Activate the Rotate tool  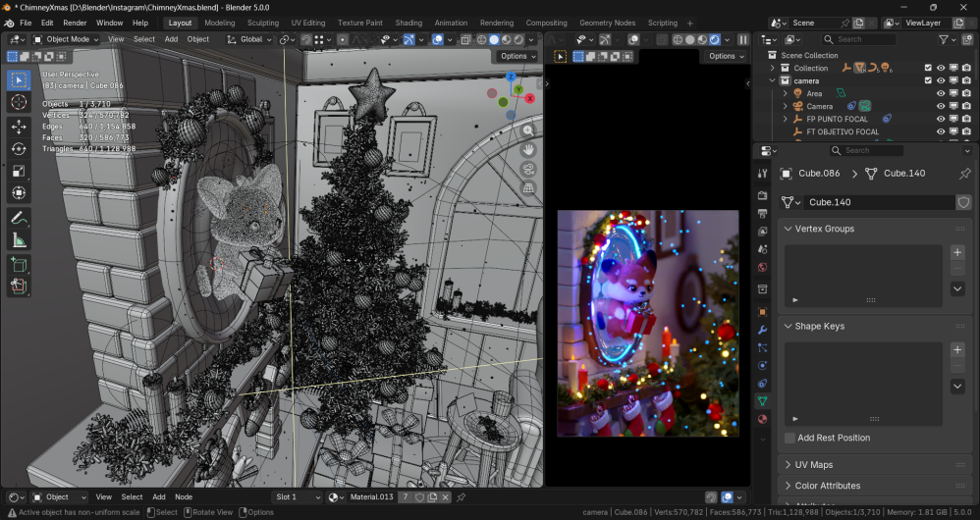point(19,149)
